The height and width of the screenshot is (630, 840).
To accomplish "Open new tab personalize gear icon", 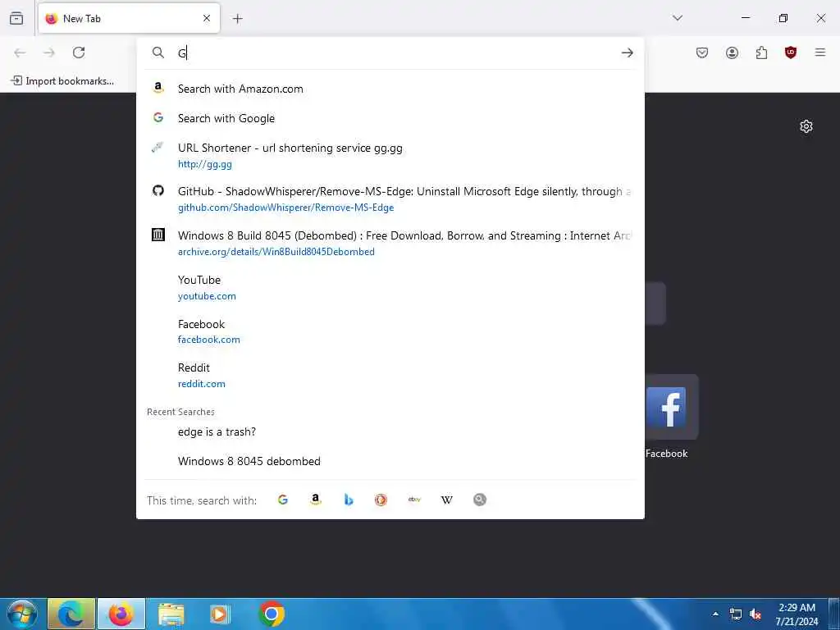I will click(806, 126).
